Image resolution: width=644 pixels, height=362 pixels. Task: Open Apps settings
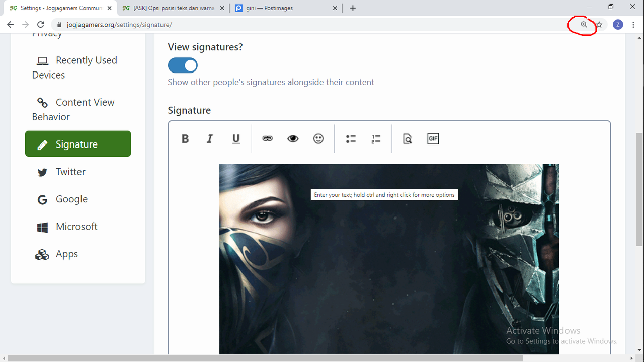tap(56, 254)
